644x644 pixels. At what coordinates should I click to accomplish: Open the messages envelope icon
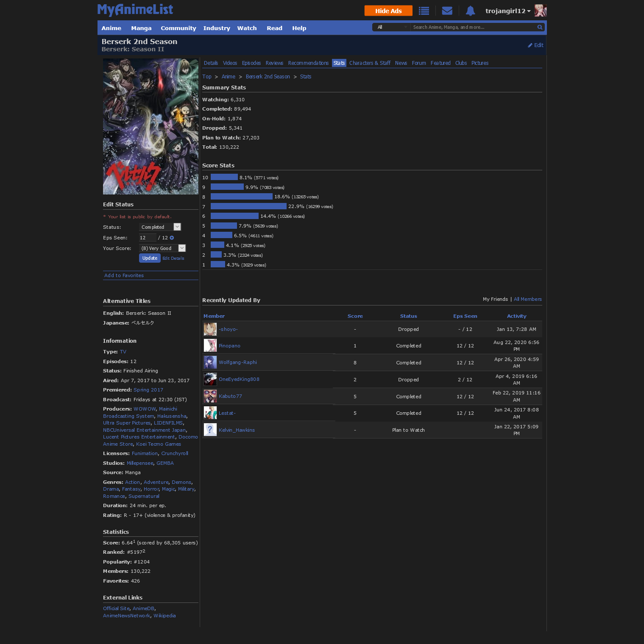[x=447, y=11]
